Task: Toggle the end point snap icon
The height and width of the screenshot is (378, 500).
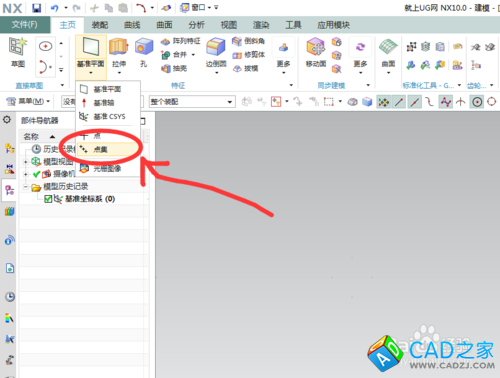Action: [399, 102]
